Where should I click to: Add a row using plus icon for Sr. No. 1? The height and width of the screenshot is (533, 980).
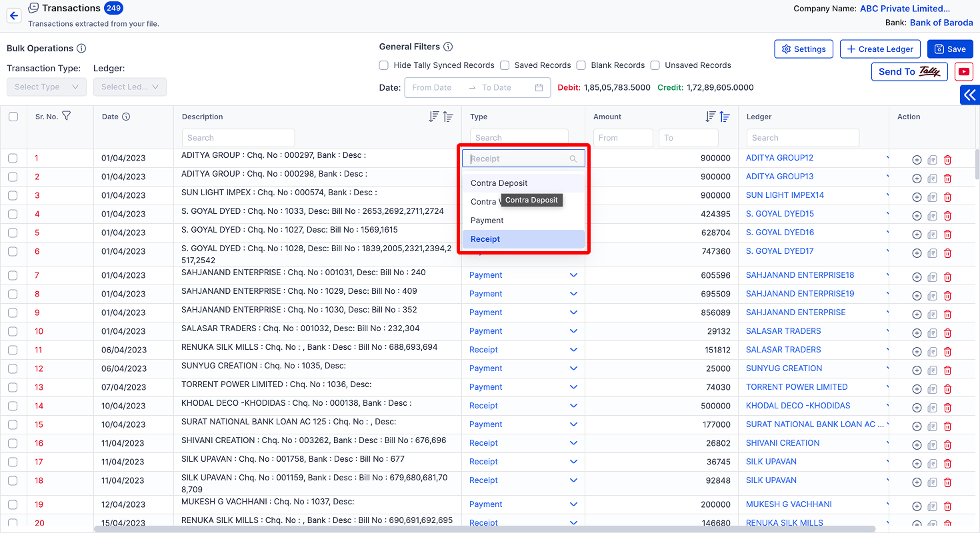(x=917, y=160)
